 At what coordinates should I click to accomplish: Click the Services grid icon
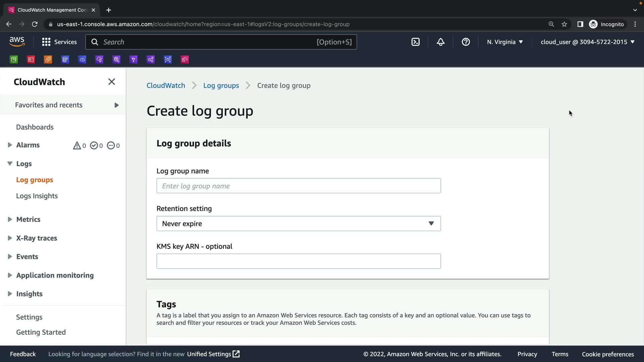pyautogui.click(x=46, y=42)
